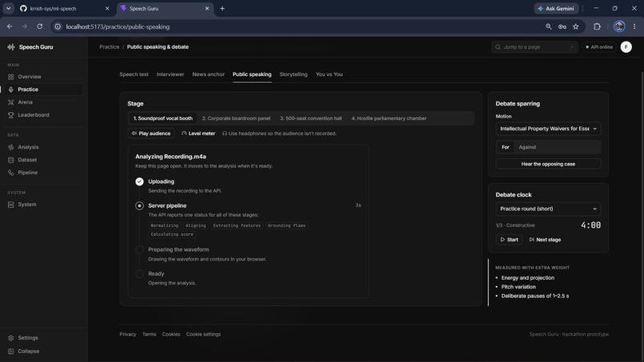Image resolution: width=644 pixels, height=362 pixels.
Task: Click the browser address bar URL
Action: point(117,26)
